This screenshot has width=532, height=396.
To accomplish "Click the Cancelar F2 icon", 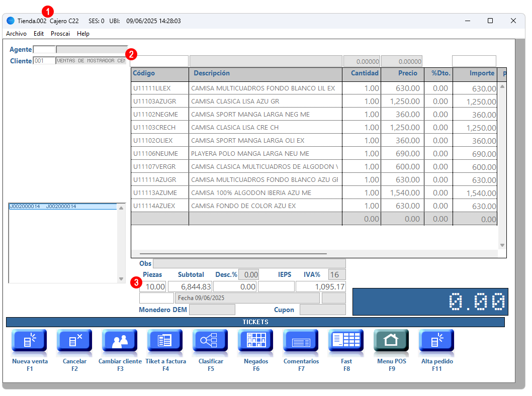I will (74, 341).
